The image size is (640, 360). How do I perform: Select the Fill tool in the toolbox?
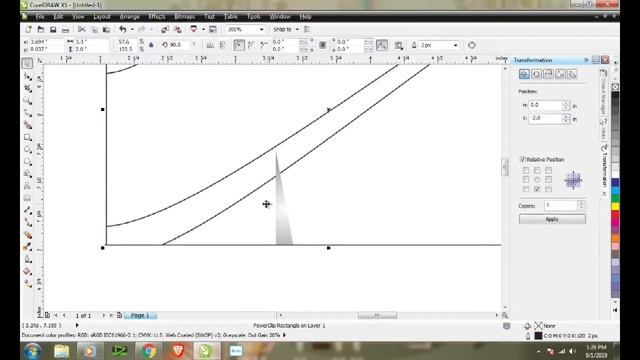[27, 271]
